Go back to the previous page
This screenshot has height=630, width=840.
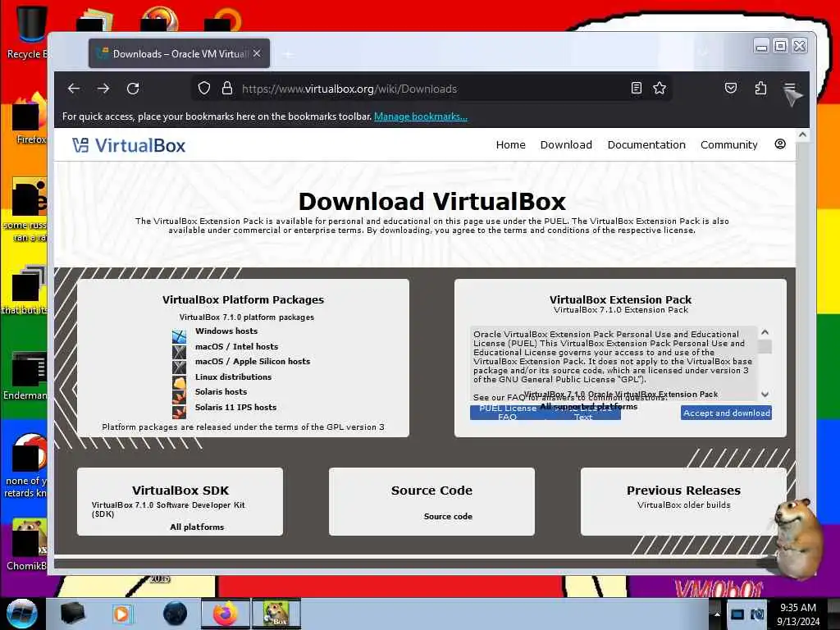[73, 89]
